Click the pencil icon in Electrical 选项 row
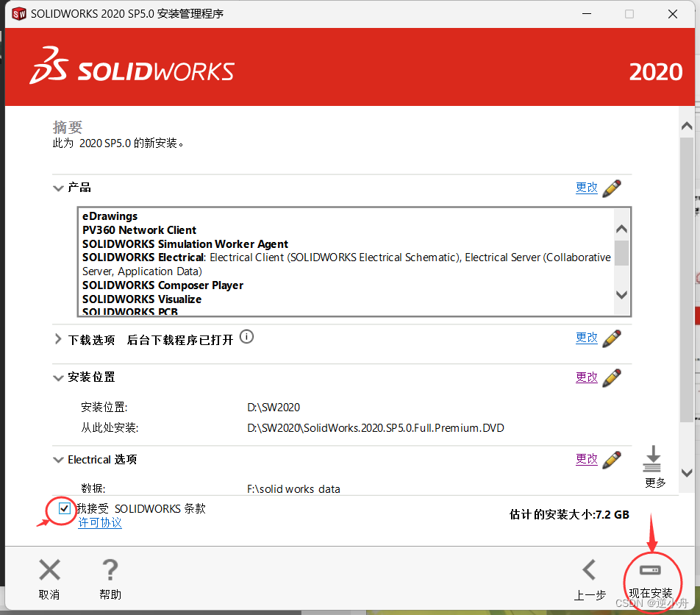 pyautogui.click(x=612, y=460)
